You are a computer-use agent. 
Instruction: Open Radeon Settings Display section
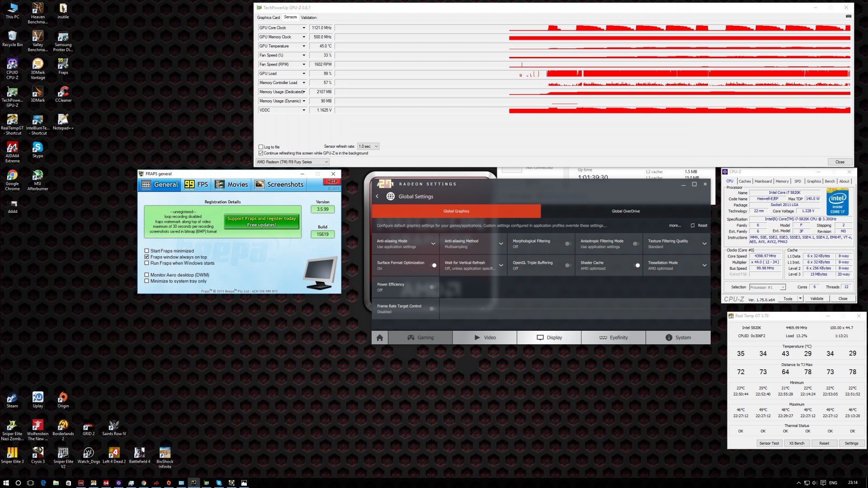[x=549, y=338]
